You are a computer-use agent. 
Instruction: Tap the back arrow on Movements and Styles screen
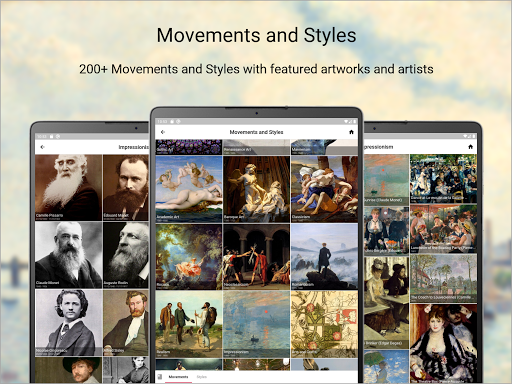coord(163,132)
